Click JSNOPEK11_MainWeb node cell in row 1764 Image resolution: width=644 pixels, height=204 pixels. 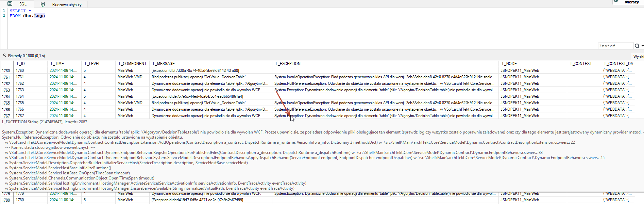(533, 96)
